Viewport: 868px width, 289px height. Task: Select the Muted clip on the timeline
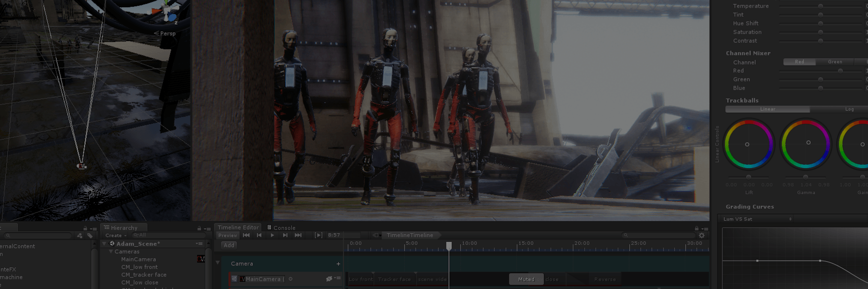coord(526,279)
